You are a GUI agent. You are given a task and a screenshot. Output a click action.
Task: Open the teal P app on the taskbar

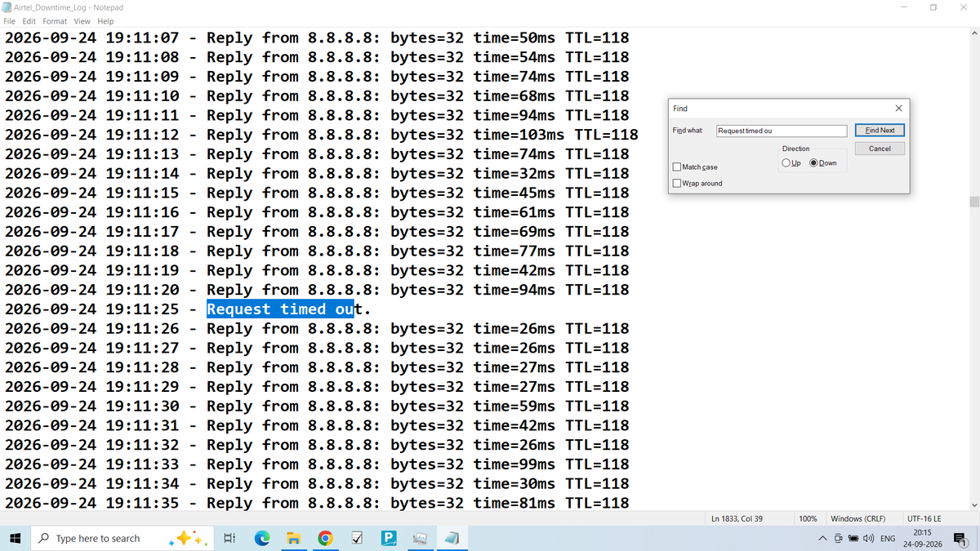point(388,539)
